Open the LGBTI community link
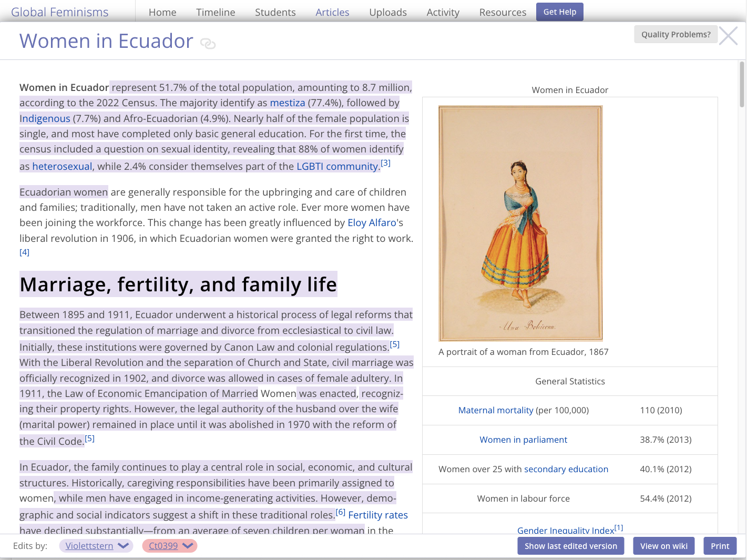This screenshot has height=560, width=747. click(x=337, y=166)
